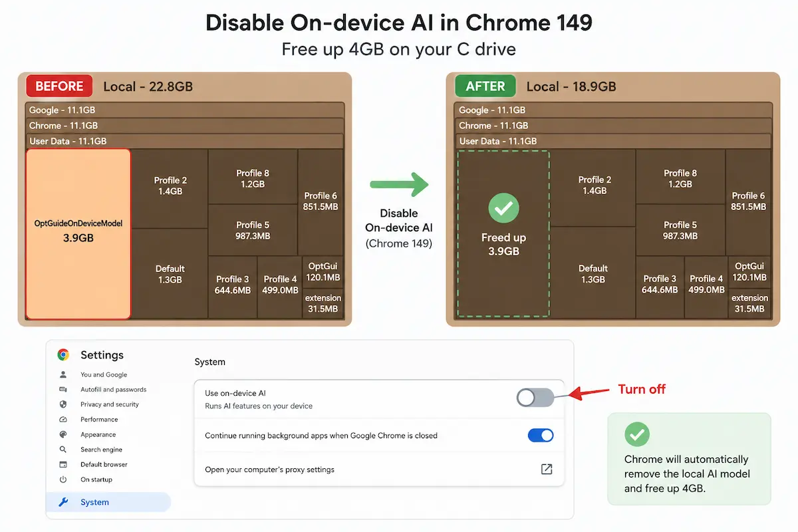This screenshot has width=798, height=532.
Task: Click Chrome - 11.1GB bar in Before treemap
Action: pos(185,126)
